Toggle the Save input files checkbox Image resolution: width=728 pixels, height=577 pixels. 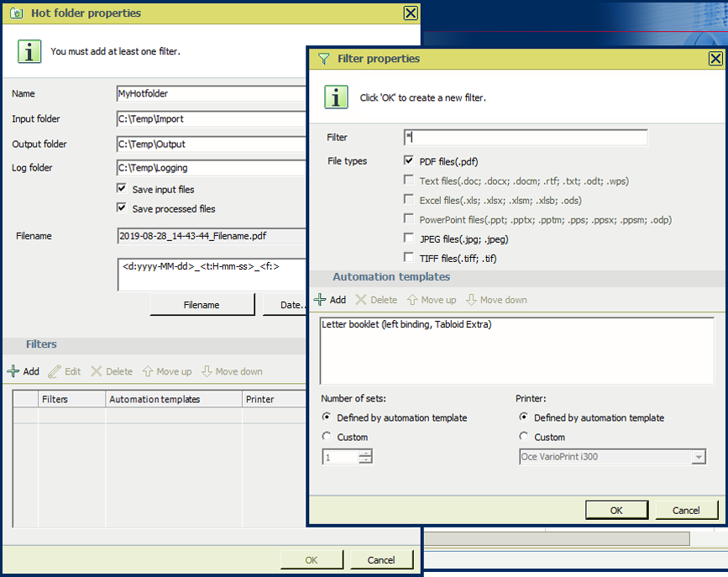(x=122, y=190)
